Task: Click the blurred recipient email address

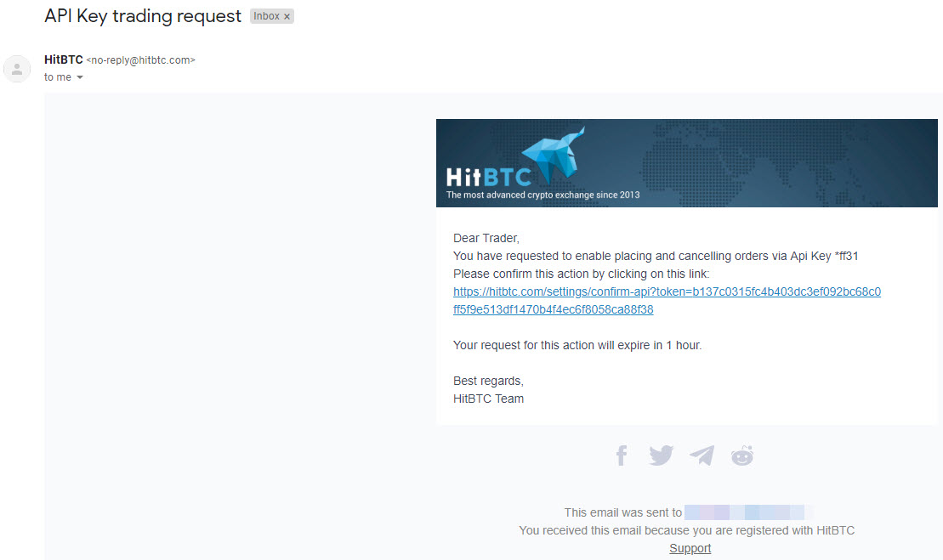Action: click(747, 512)
